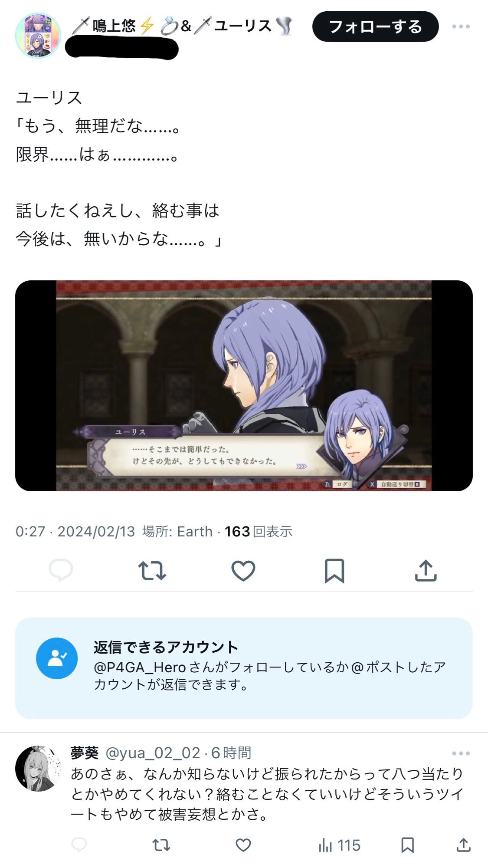
Task: Open 夢葵's profile picture
Action: (x=38, y=769)
